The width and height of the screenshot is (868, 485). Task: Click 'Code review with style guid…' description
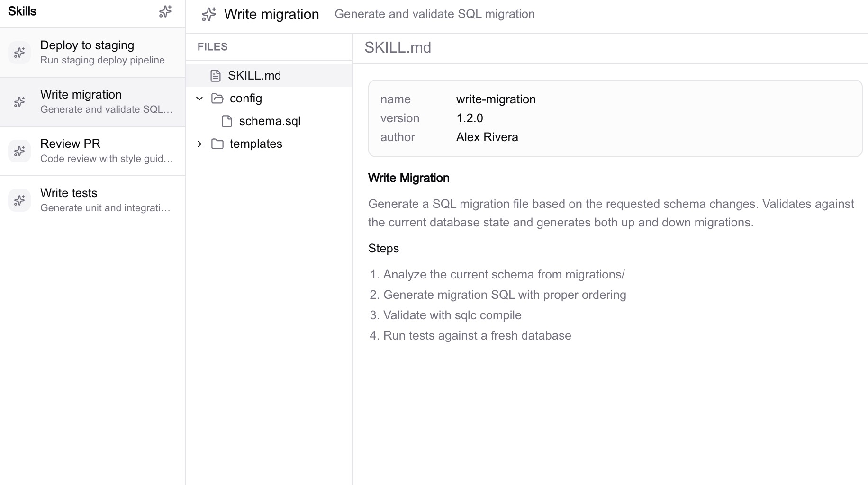107,159
